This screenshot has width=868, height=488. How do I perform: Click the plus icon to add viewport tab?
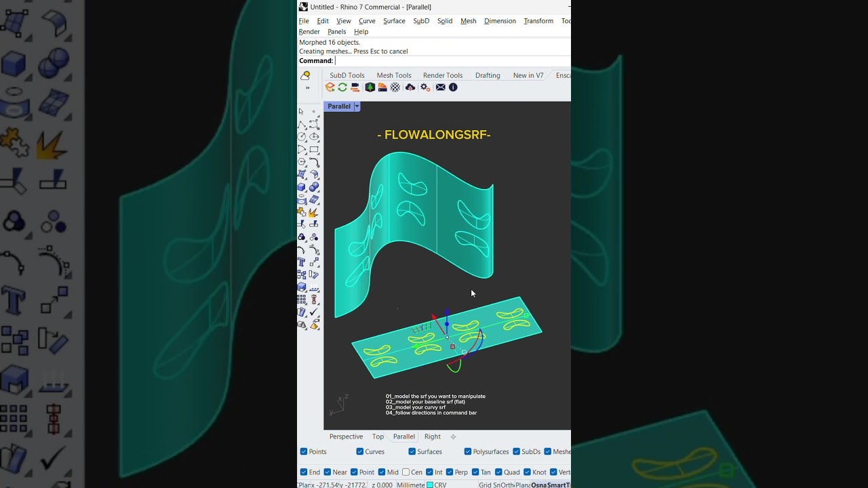453,436
